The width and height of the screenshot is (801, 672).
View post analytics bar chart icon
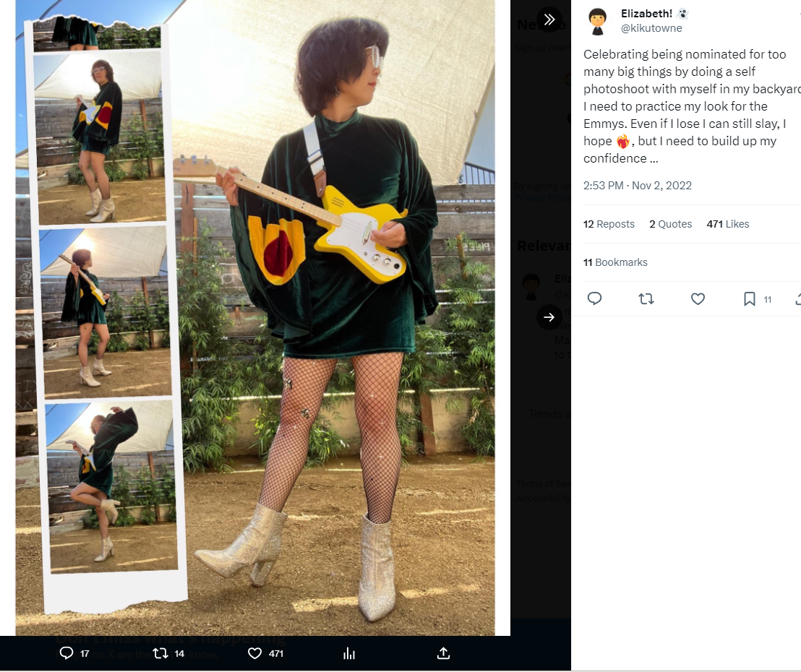click(x=349, y=653)
